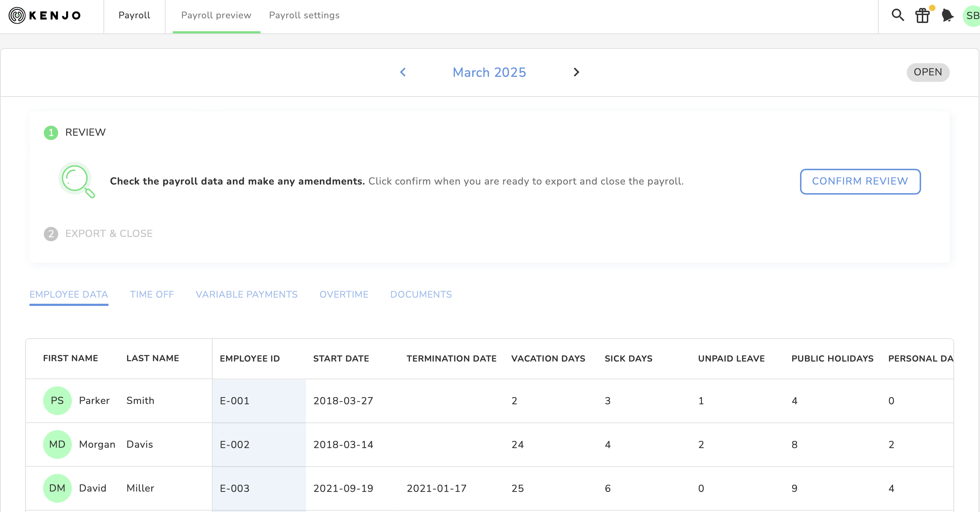Open the Time Off tab

(x=152, y=294)
